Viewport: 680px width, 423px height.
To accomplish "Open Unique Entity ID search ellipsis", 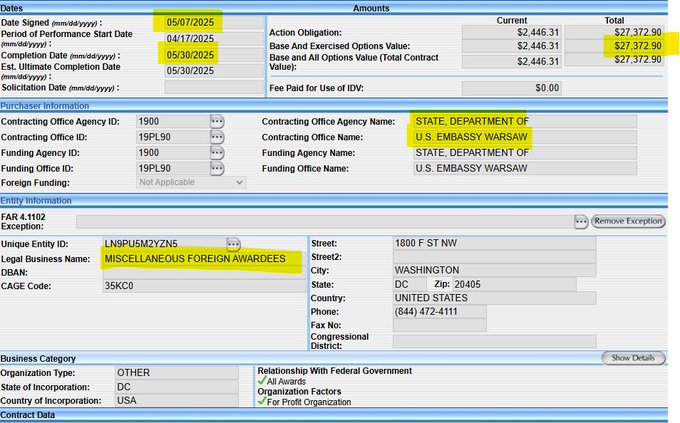I will [233, 244].
